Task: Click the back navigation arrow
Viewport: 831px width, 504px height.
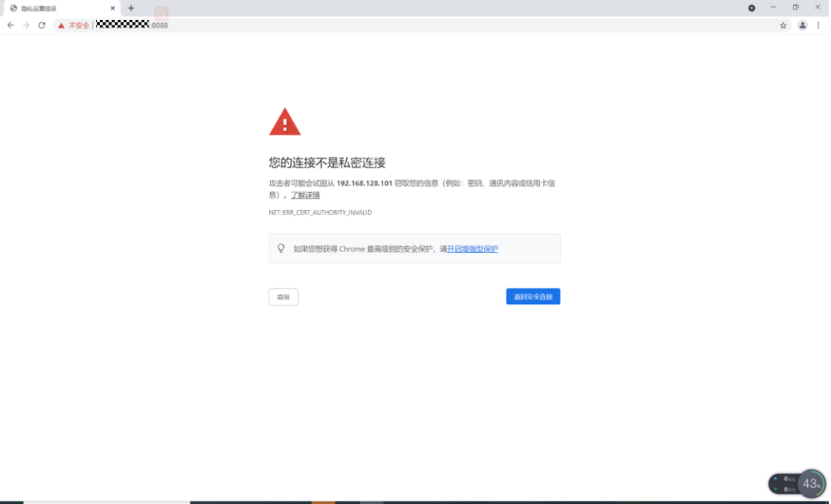Action: (x=10, y=25)
